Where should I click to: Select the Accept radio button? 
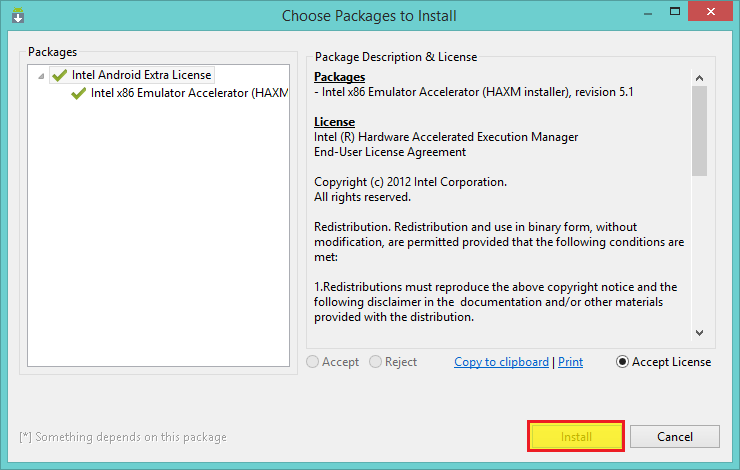coord(312,362)
